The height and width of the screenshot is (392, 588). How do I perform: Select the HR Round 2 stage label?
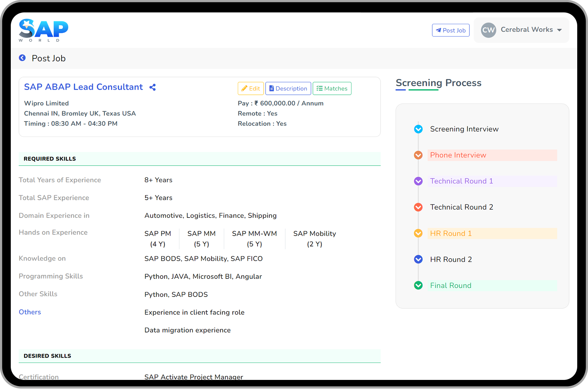tap(451, 259)
